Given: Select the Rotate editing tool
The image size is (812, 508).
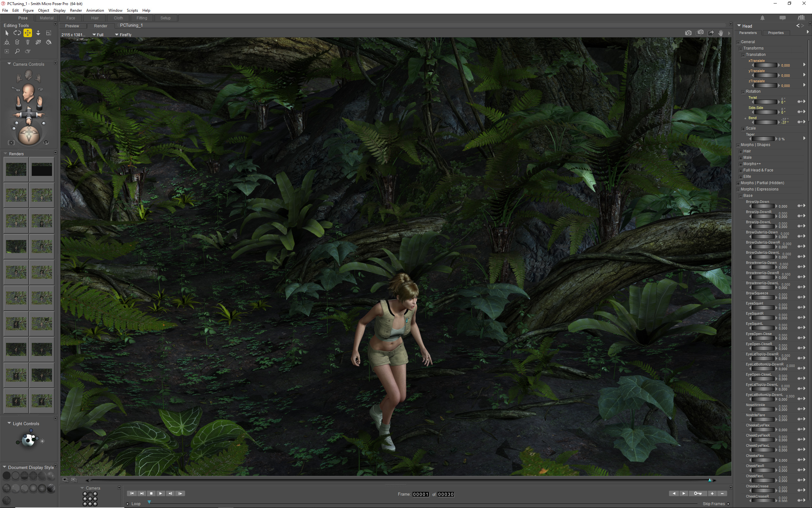Looking at the screenshot, I should (x=17, y=33).
